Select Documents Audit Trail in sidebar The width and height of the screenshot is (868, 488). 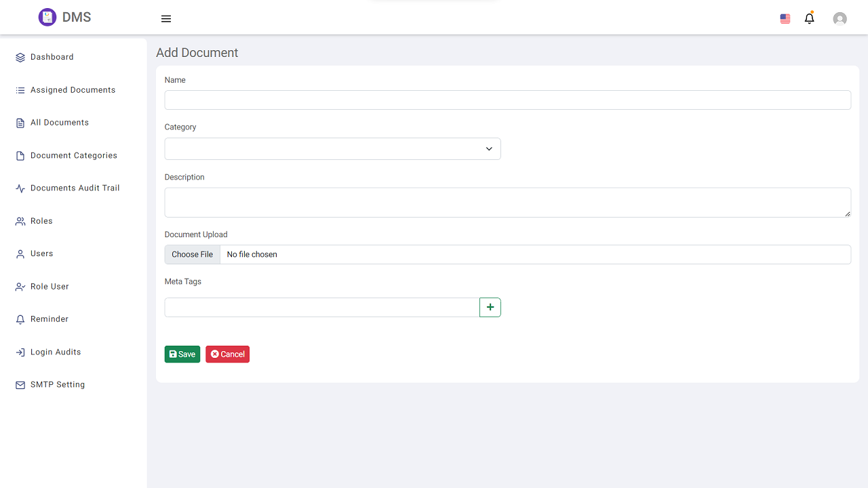pyautogui.click(x=75, y=188)
